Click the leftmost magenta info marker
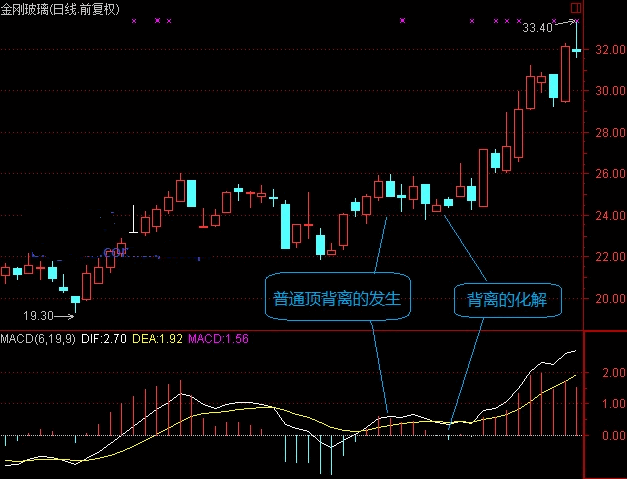Screen dimensions: 627x479 [x=134, y=21]
